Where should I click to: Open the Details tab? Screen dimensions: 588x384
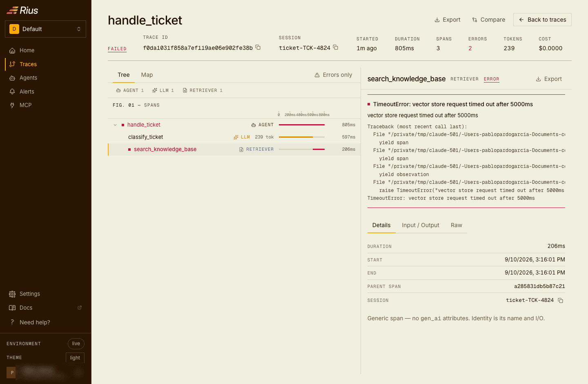click(x=381, y=225)
